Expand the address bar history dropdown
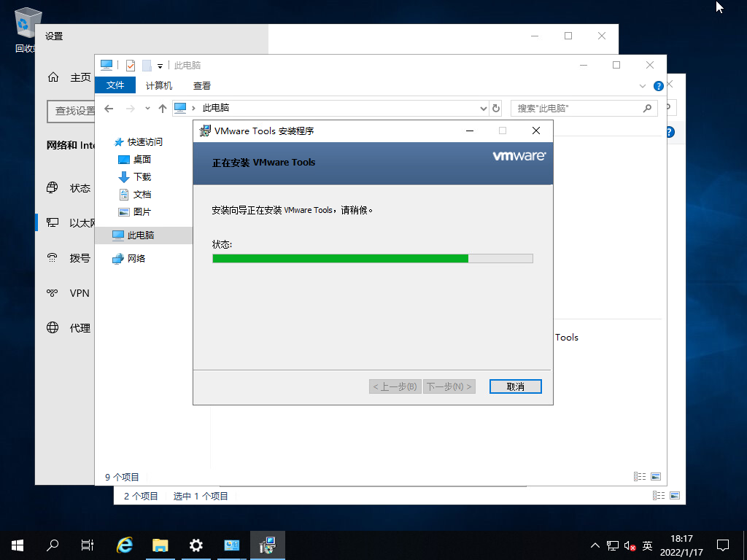This screenshot has width=747, height=560. click(483, 109)
